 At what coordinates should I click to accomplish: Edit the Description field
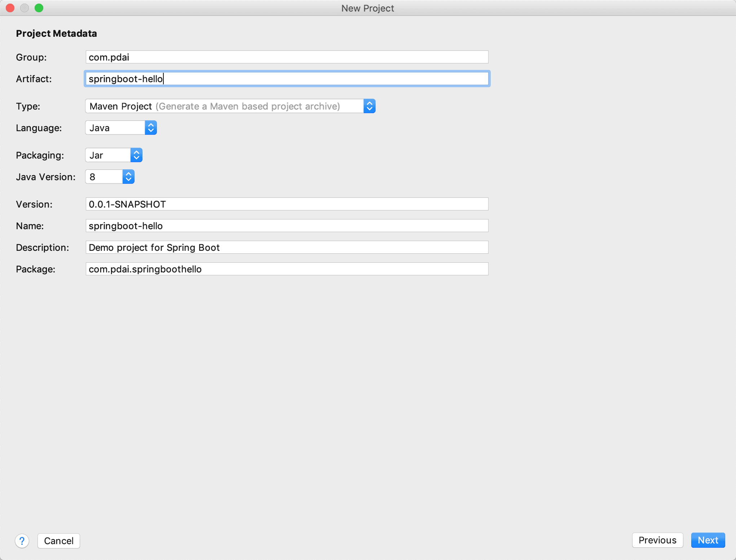pyautogui.click(x=287, y=248)
